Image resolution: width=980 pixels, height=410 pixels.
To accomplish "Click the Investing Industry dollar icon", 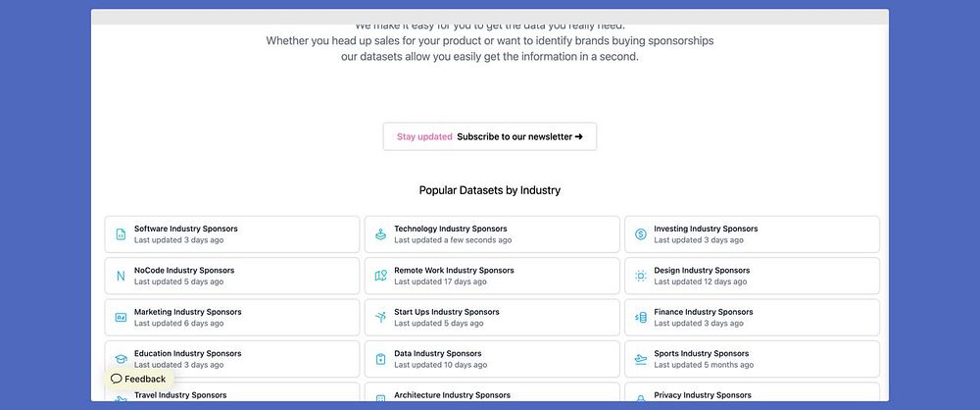I will click(640, 234).
